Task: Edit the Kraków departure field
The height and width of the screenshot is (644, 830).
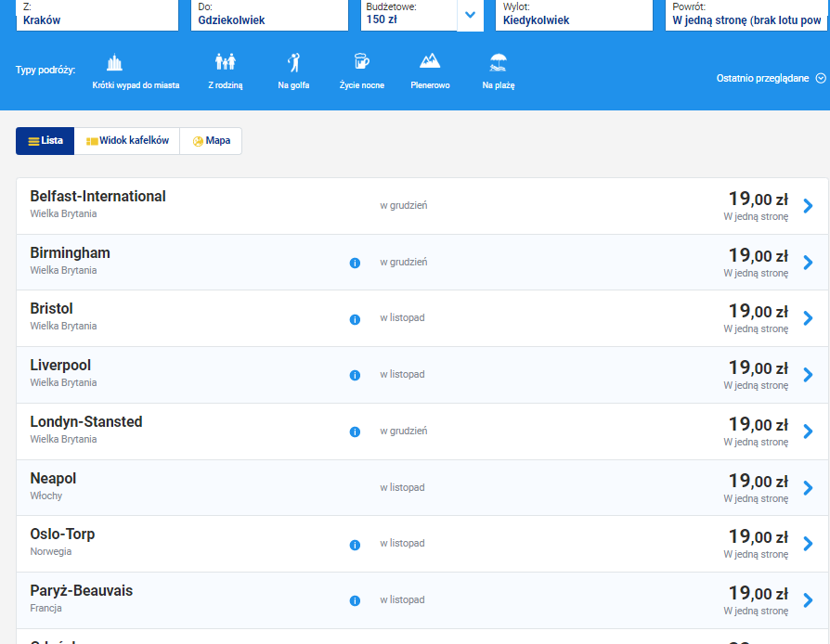Action: pyautogui.click(x=97, y=16)
